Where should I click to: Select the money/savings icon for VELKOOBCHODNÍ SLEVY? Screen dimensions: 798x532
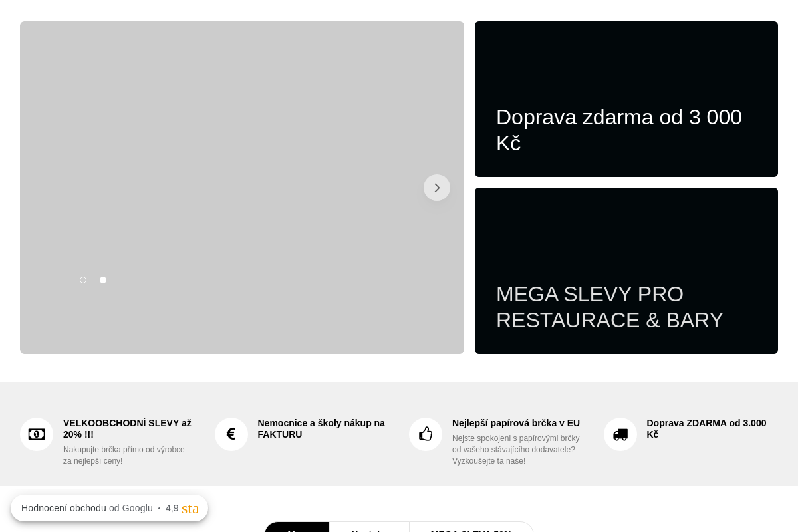click(37, 434)
